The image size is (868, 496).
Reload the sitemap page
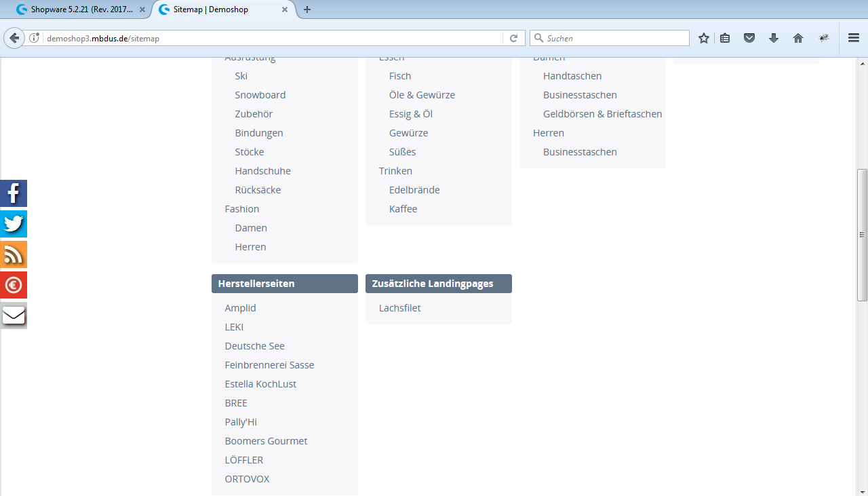tap(514, 38)
